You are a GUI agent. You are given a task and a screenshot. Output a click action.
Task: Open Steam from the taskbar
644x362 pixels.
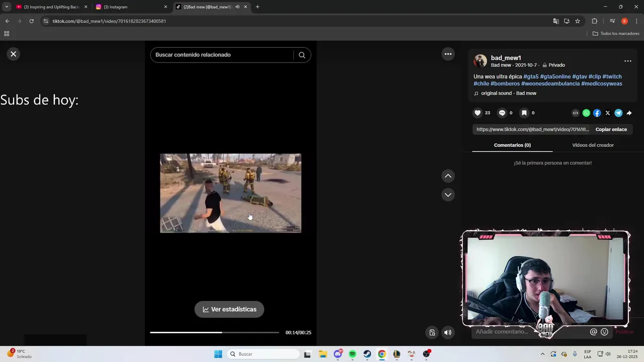(x=367, y=354)
